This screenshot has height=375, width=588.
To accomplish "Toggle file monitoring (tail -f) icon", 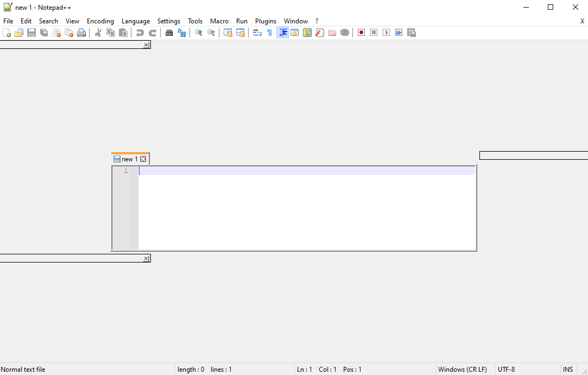I will coord(345,33).
